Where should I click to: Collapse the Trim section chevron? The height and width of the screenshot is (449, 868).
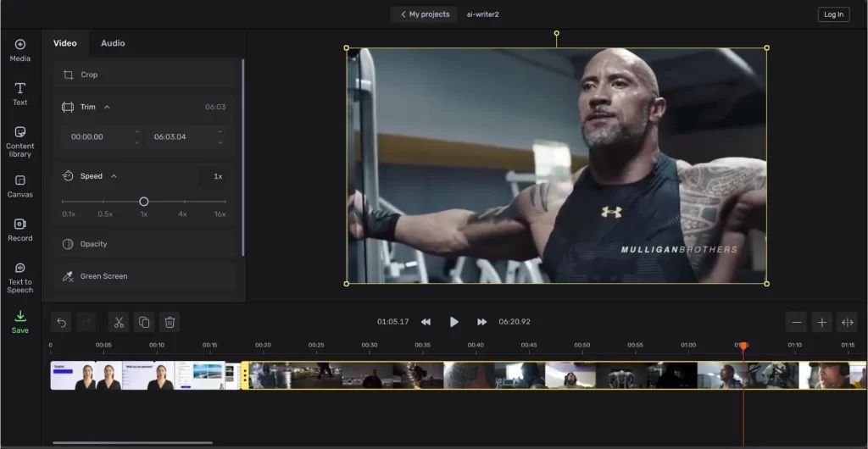coord(107,108)
